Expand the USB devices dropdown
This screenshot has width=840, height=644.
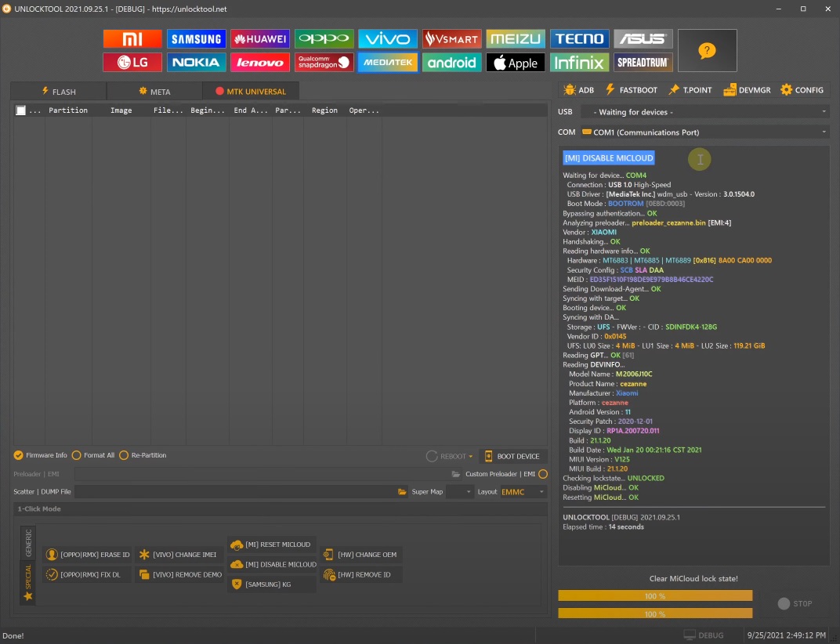point(705,112)
